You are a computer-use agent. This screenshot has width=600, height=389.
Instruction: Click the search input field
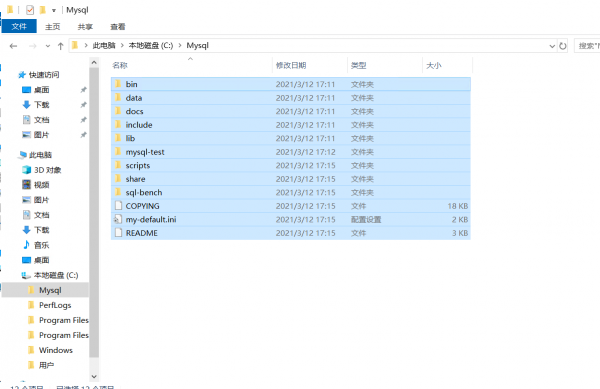[587, 46]
